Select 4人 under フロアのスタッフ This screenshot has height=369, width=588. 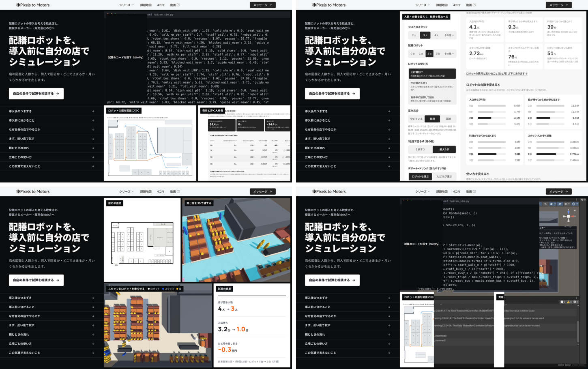pos(436,35)
